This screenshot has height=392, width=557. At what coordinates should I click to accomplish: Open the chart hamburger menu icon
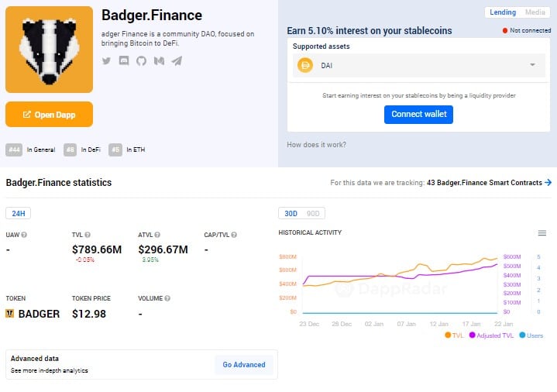(x=542, y=233)
